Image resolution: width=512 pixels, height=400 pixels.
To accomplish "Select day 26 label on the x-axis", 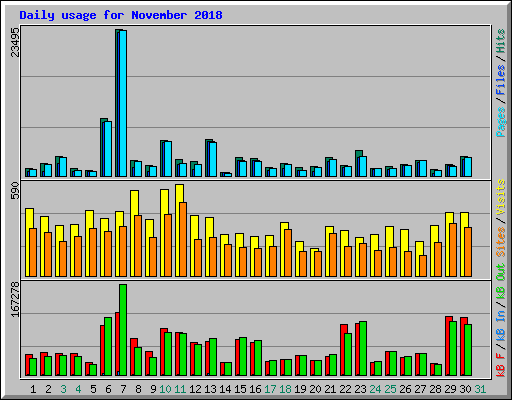I will coord(405,389).
